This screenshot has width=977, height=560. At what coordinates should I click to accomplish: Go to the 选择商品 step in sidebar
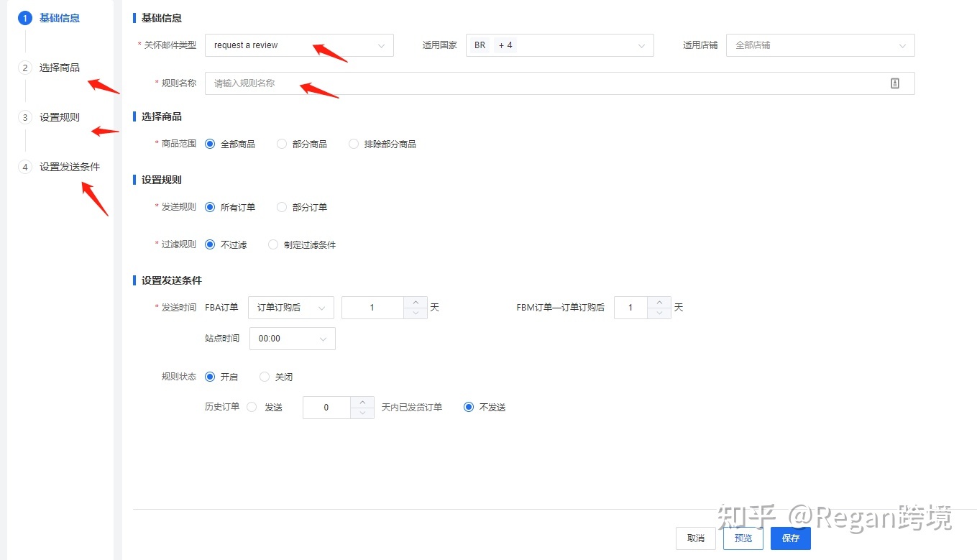click(x=60, y=68)
